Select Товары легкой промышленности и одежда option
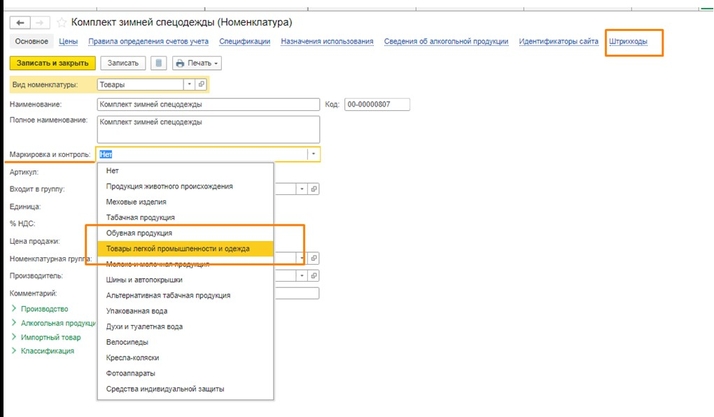 [178, 248]
